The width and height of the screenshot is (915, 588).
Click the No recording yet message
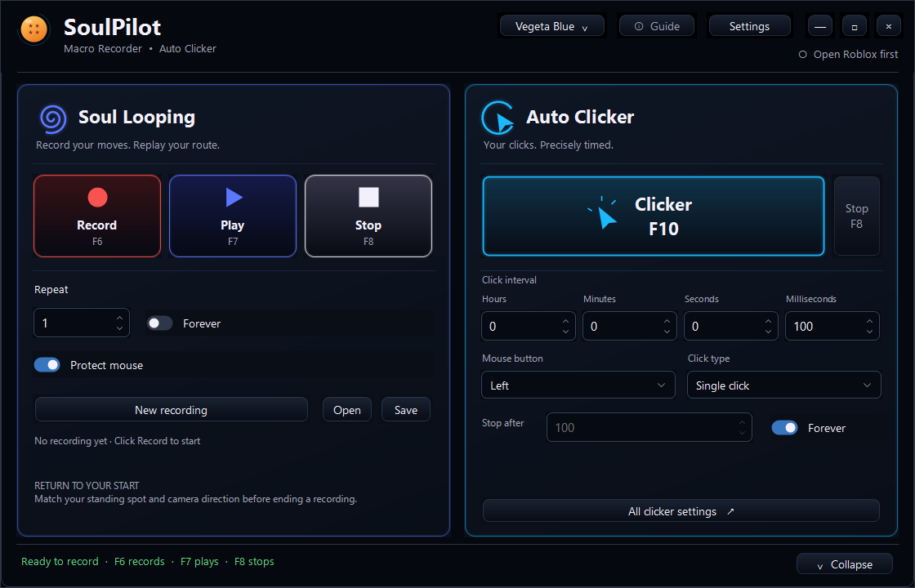[118, 441]
